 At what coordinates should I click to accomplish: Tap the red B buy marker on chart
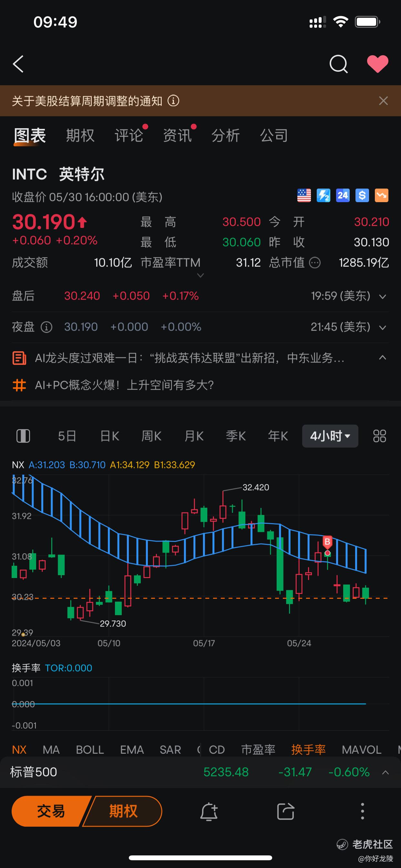(327, 542)
